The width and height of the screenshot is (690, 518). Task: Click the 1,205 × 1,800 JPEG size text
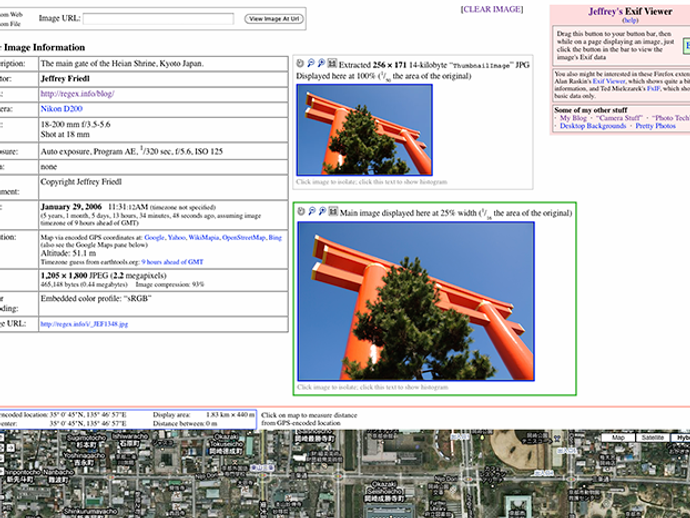click(x=103, y=276)
